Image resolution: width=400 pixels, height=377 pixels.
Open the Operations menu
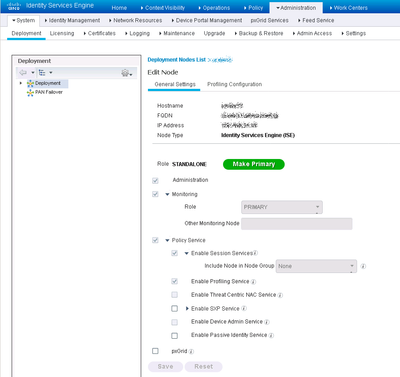pos(214,8)
